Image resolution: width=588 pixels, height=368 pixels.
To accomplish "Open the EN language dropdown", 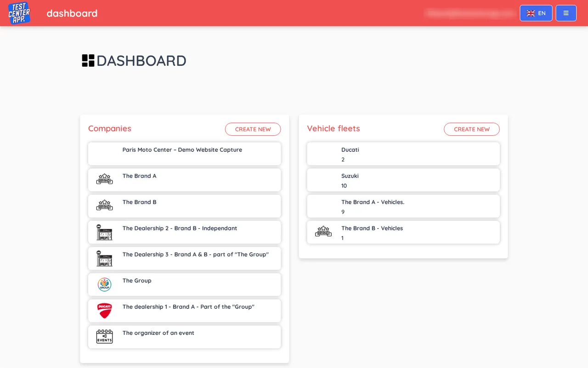I will coord(536,13).
